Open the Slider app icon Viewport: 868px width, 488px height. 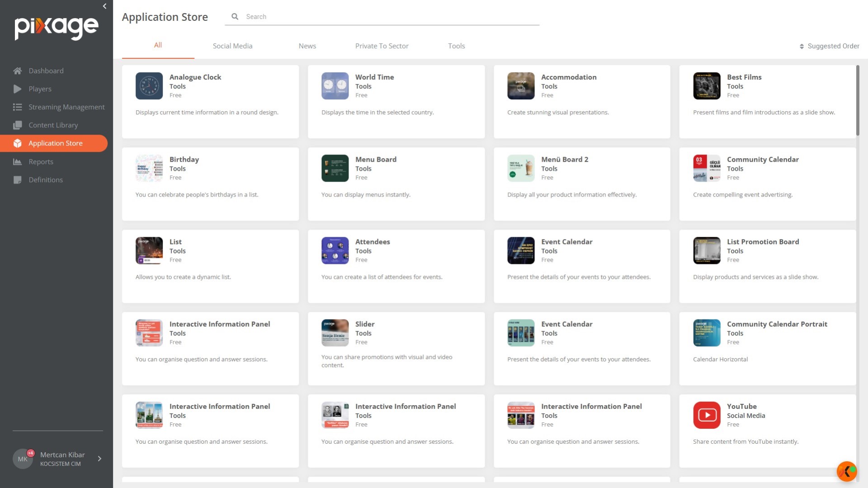335,333
